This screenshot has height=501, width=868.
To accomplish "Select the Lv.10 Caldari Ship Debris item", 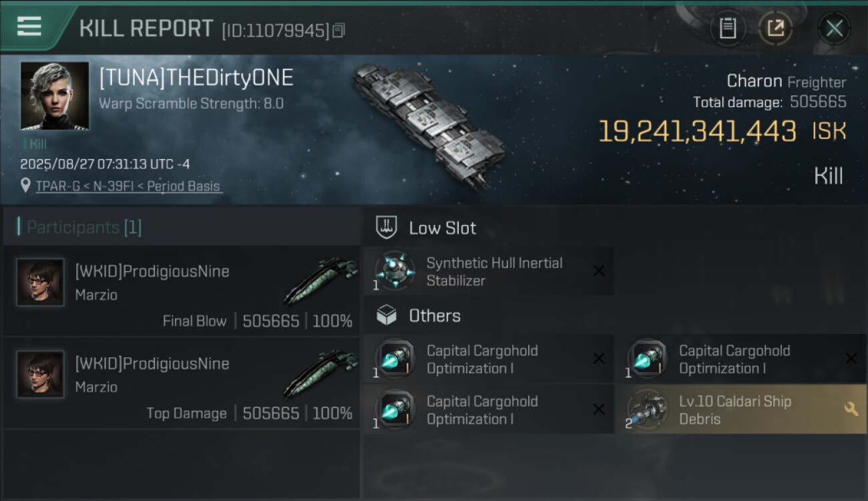I will (x=734, y=410).
